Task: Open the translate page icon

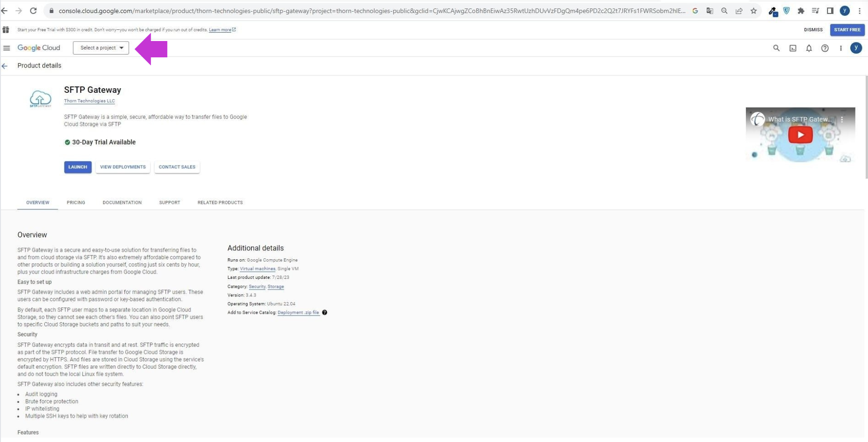Action: [x=710, y=11]
